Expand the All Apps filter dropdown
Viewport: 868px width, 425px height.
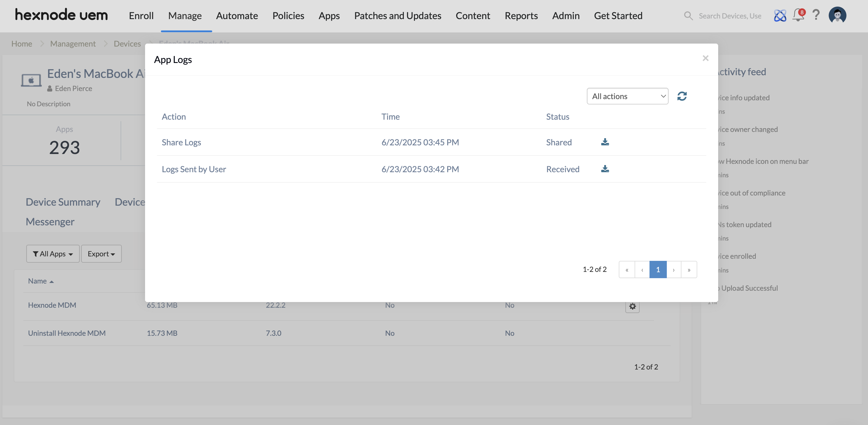(53, 253)
